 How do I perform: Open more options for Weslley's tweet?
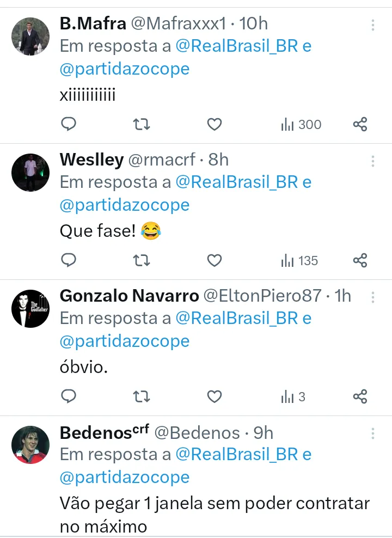373,161
